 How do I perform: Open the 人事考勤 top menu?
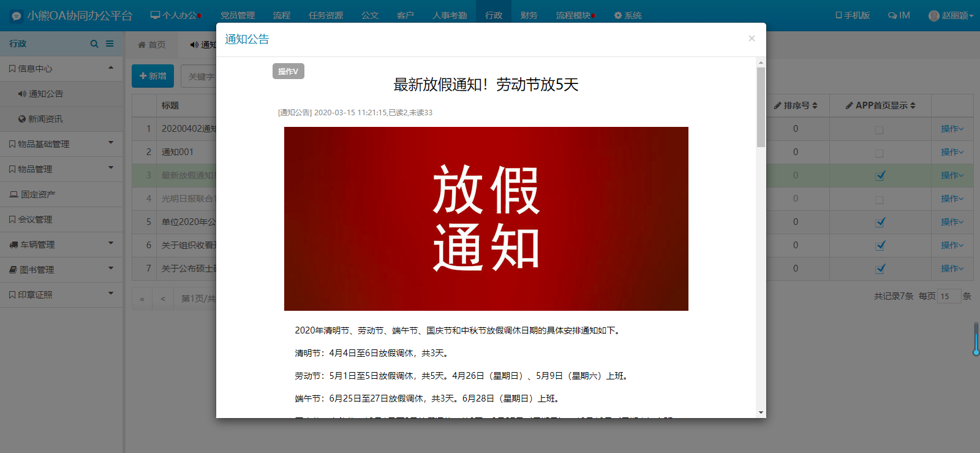tap(450, 15)
